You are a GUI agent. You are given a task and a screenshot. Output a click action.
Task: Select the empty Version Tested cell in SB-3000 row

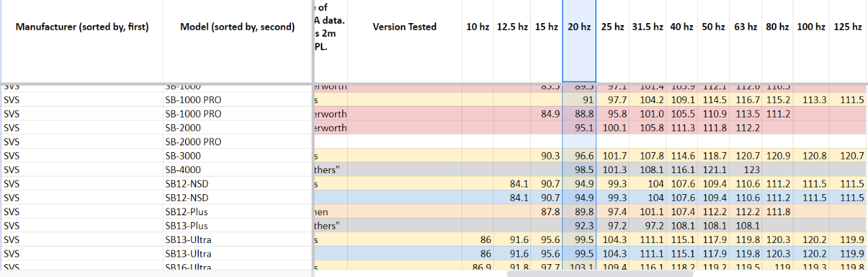pyautogui.click(x=405, y=155)
